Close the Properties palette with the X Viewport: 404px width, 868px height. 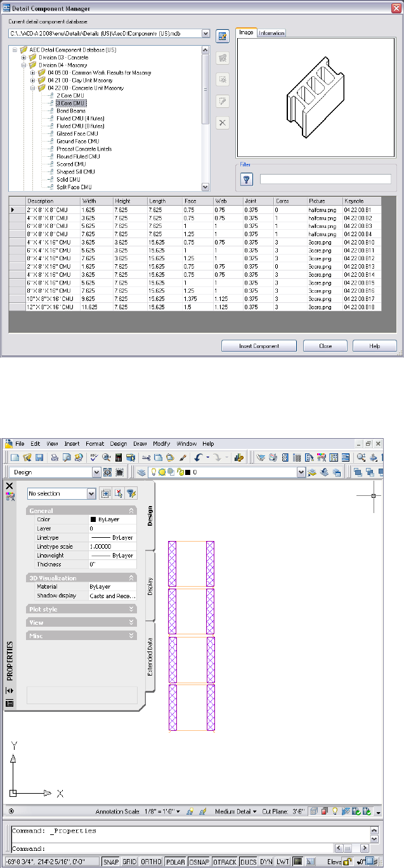pyautogui.click(x=10, y=486)
